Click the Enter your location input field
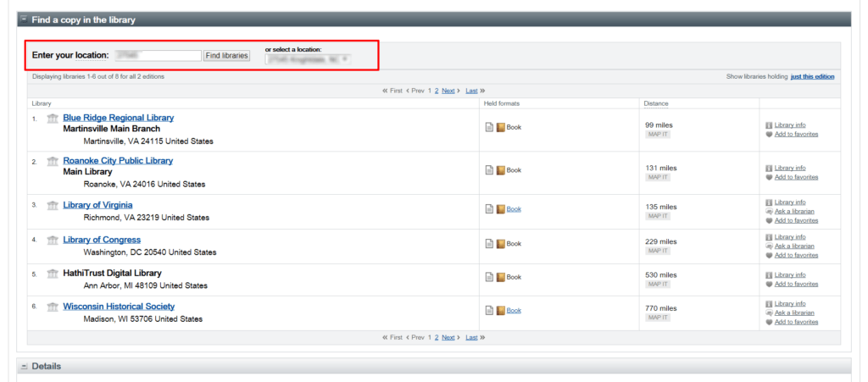The height and width of the screenshot is (382, 868). (x=158, y=55)
